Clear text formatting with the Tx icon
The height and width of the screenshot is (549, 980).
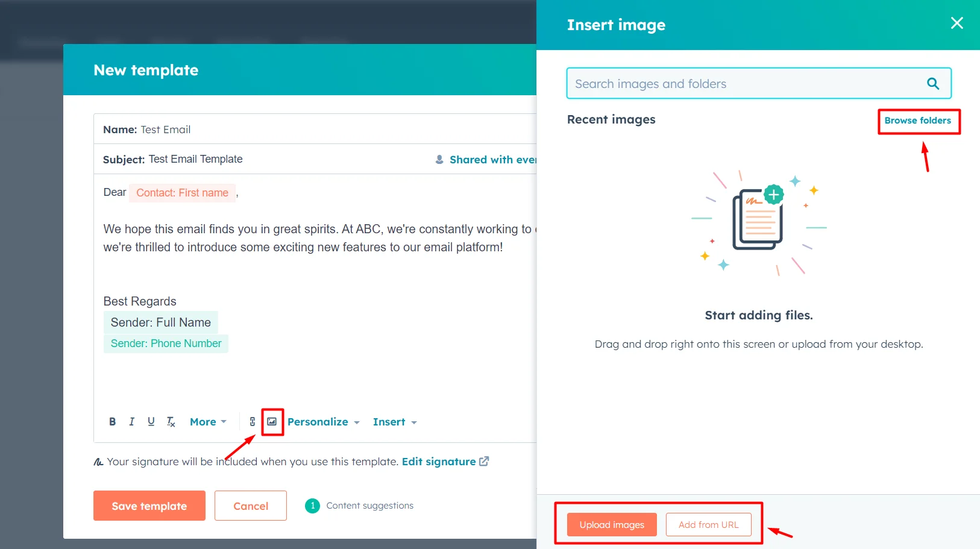[171, 421]
